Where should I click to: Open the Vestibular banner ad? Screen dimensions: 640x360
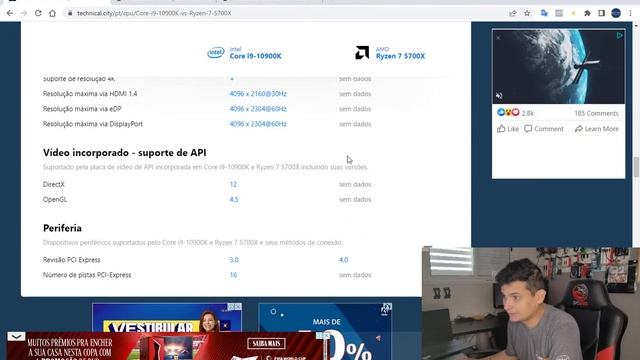click(x=167, y=318)
